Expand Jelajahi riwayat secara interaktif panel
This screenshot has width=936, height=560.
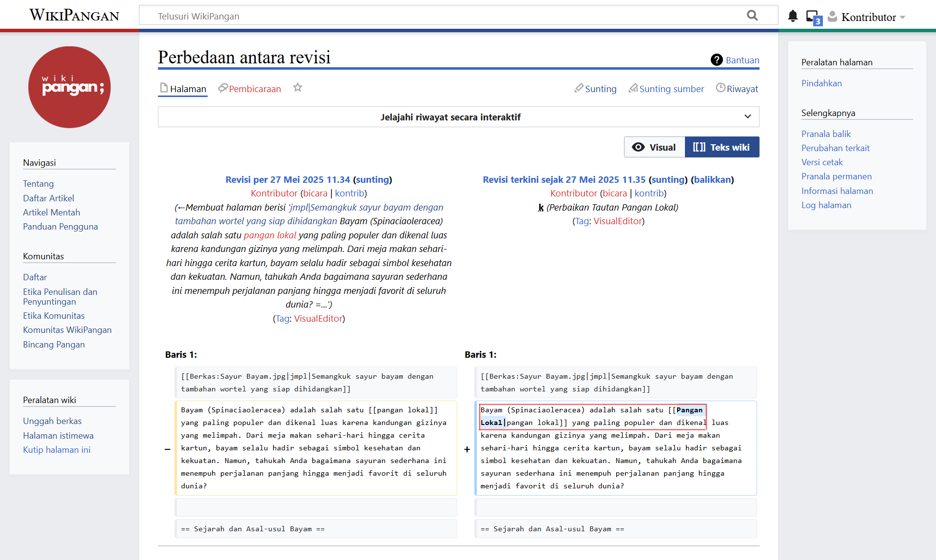tap(450, 117)
